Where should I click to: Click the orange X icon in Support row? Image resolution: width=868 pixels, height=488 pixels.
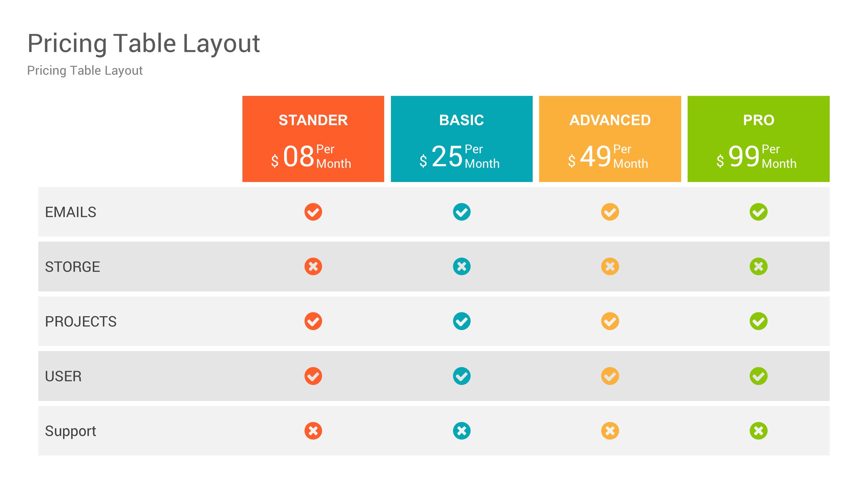(313, 431)
